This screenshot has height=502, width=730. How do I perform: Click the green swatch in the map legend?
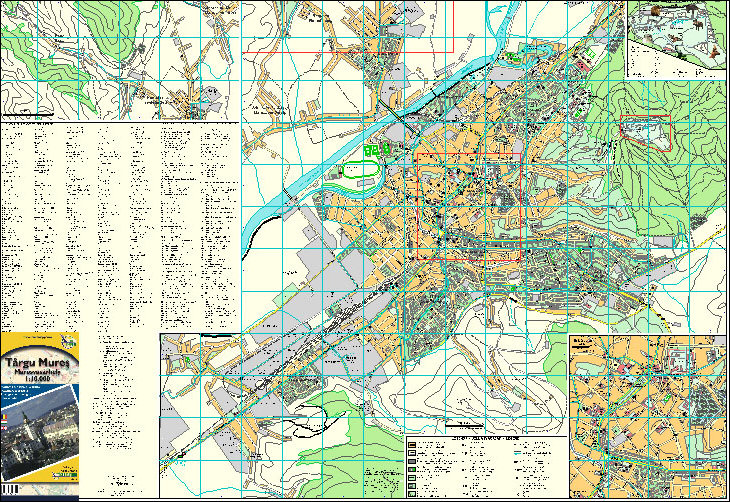tap(411, 467)
